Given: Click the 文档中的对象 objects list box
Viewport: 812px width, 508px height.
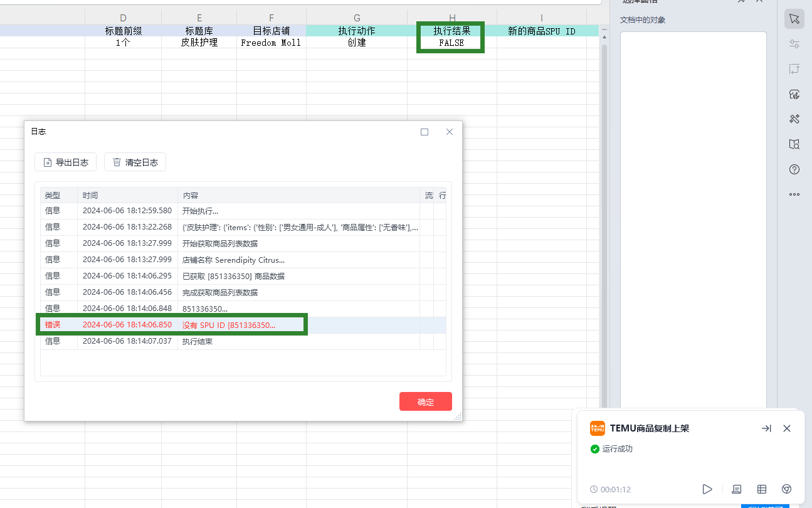Looking at the screenshot, I should 693,220.
